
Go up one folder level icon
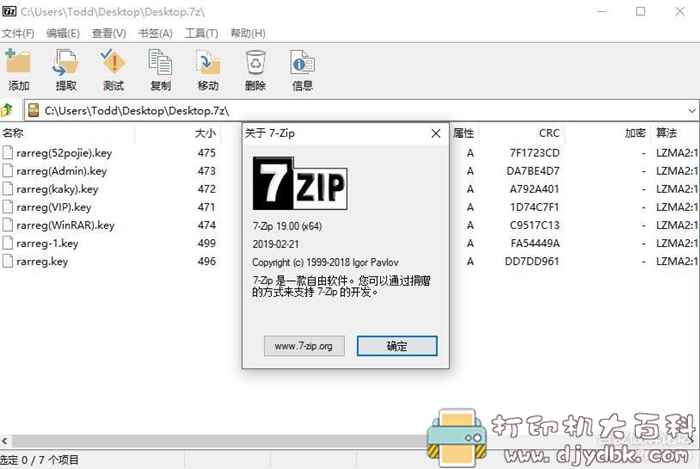[x=7, y=110]
